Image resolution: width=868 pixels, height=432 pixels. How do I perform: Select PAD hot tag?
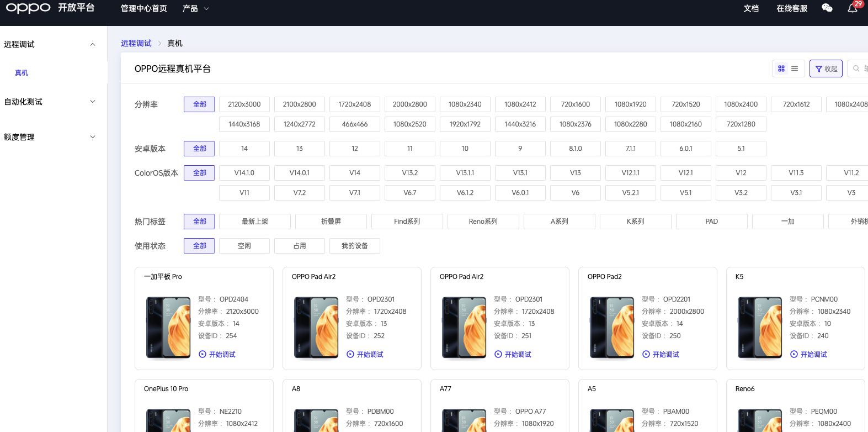(x=712, y=222)
